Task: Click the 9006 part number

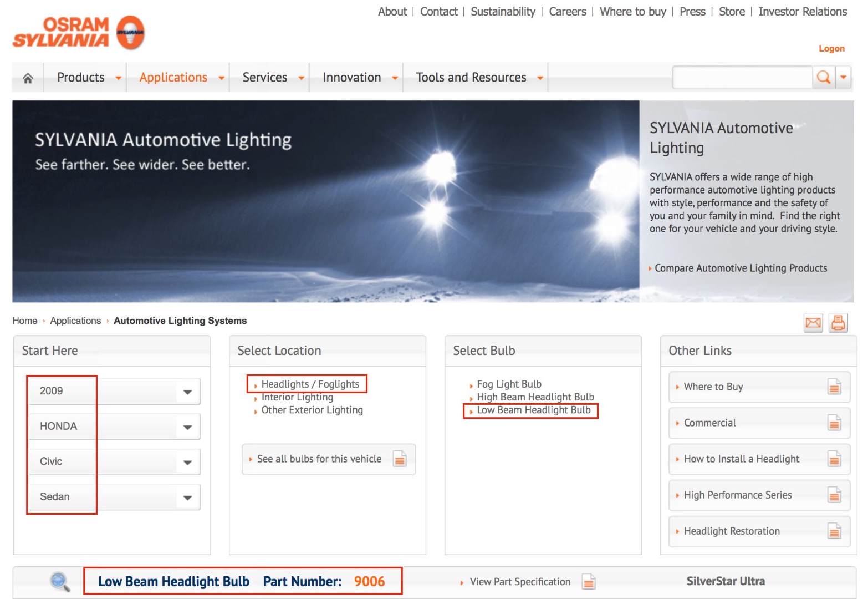Action: pos(369,581)
